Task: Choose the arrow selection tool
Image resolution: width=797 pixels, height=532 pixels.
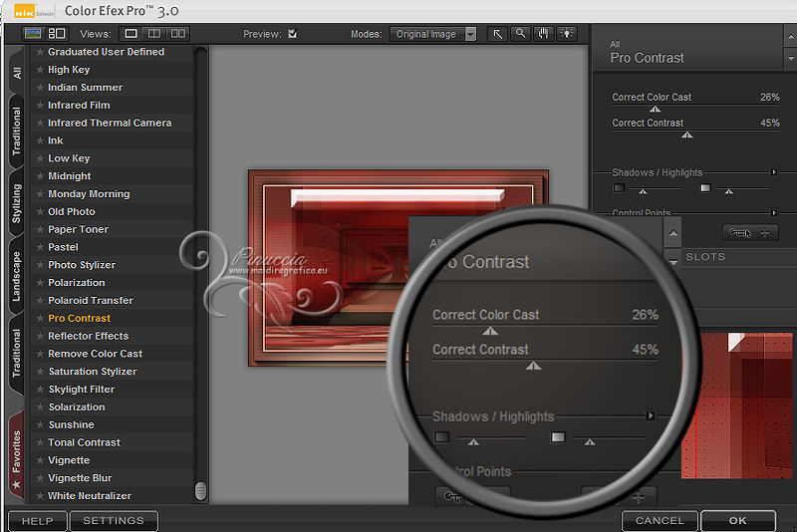Action: coord(497,34)
